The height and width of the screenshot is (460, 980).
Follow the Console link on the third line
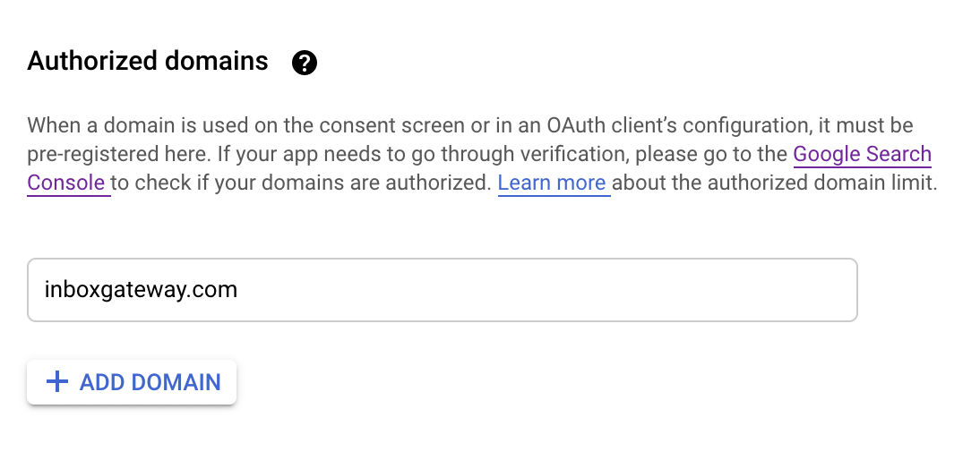click(x=66, y=183)
